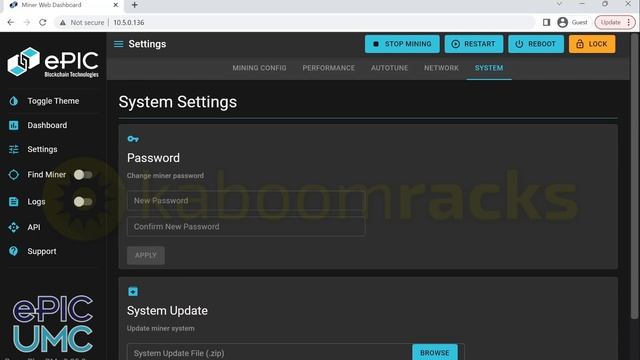This screenshot has height=360, width=640.
Task: Open Dashboard from the sidebar
Action: click(47, 125)
